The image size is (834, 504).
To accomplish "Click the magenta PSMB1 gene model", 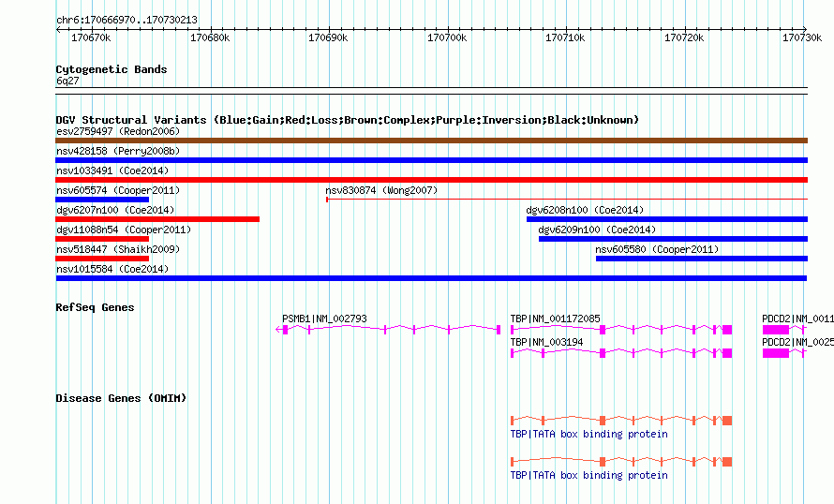I will (x=388, y=330).
